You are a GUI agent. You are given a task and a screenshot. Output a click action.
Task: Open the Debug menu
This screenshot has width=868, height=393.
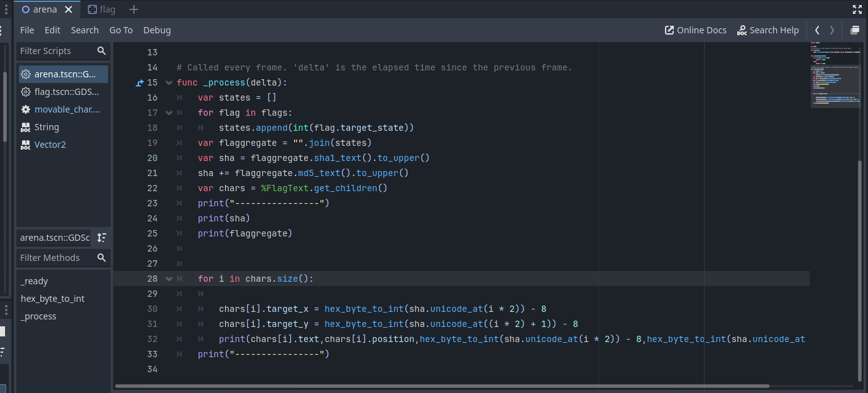point(157,30)
